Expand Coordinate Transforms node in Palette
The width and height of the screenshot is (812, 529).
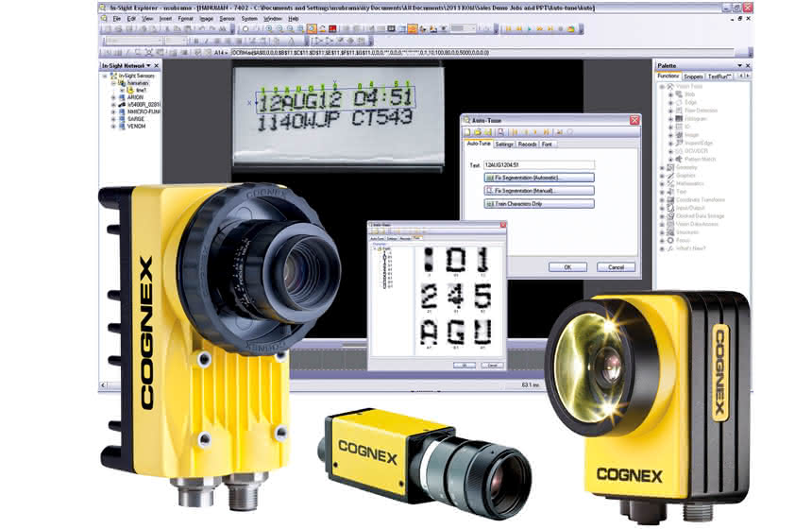[661, 199]
